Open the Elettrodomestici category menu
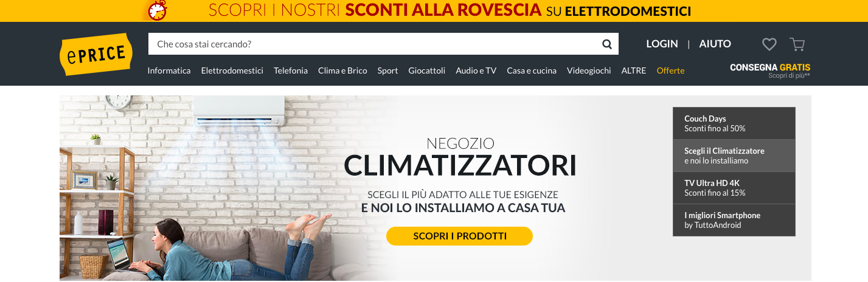 [232, 70]
